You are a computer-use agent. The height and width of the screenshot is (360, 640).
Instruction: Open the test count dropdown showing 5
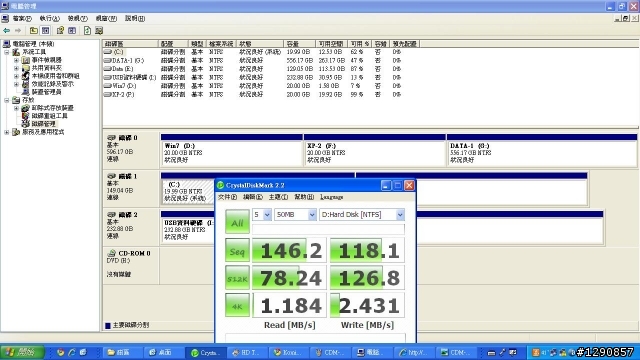point(267,215)
